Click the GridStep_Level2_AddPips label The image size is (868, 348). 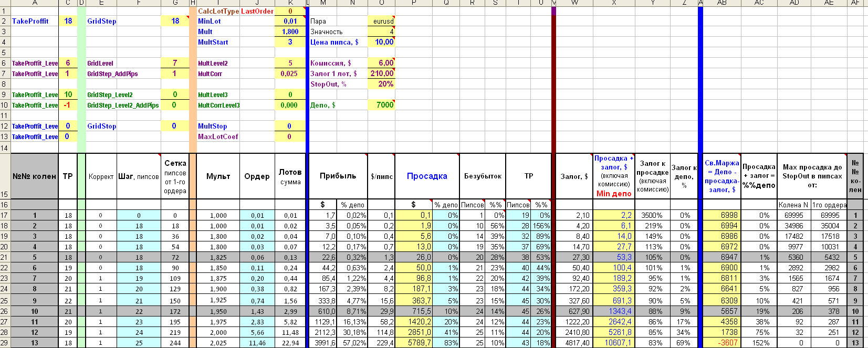tap(122, 105)
